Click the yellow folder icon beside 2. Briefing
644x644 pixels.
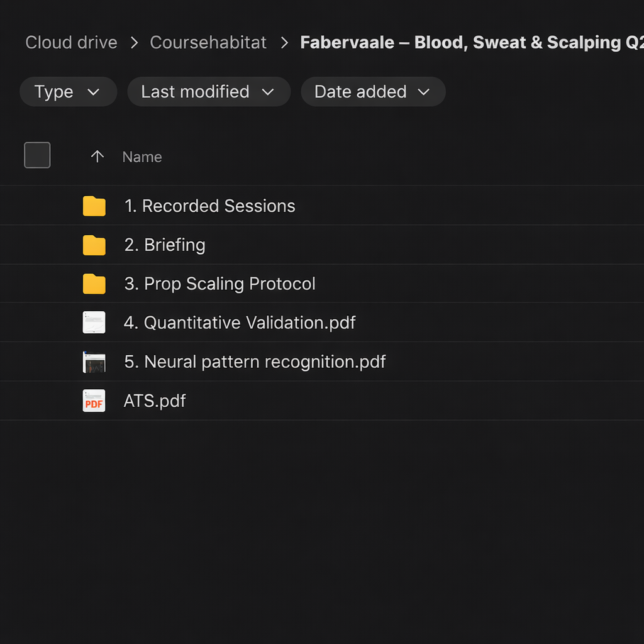point(94,245)
